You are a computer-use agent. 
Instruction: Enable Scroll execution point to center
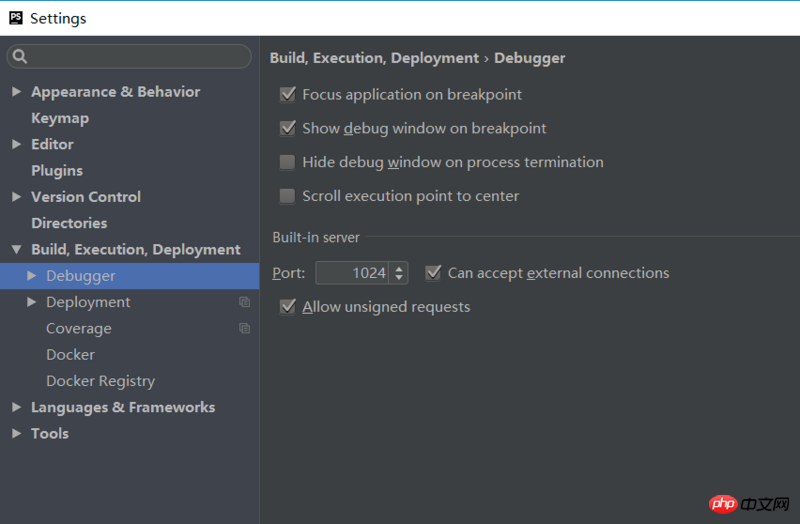pyautogui.click(x=288, y=196)
